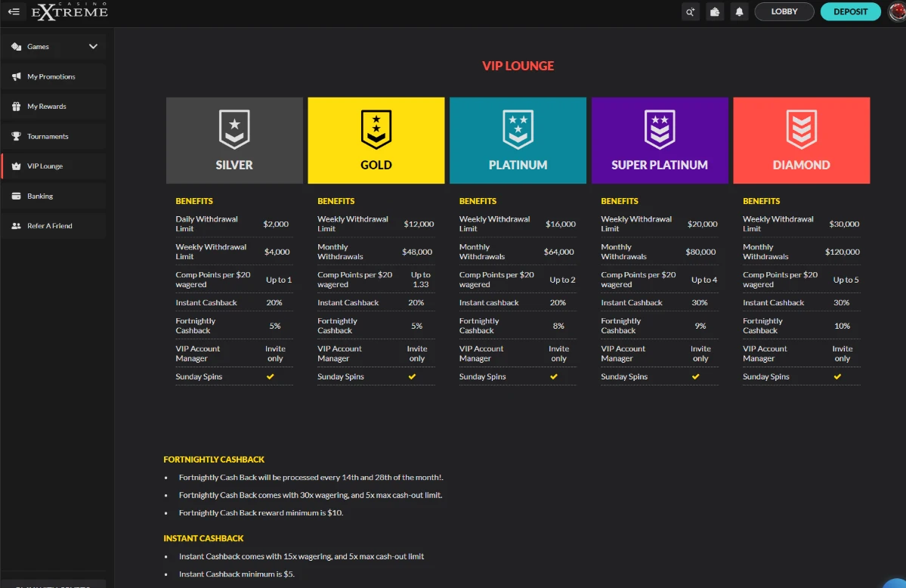Click the DEPOSIT button
The image size is (906, 588).
point(851,11)
